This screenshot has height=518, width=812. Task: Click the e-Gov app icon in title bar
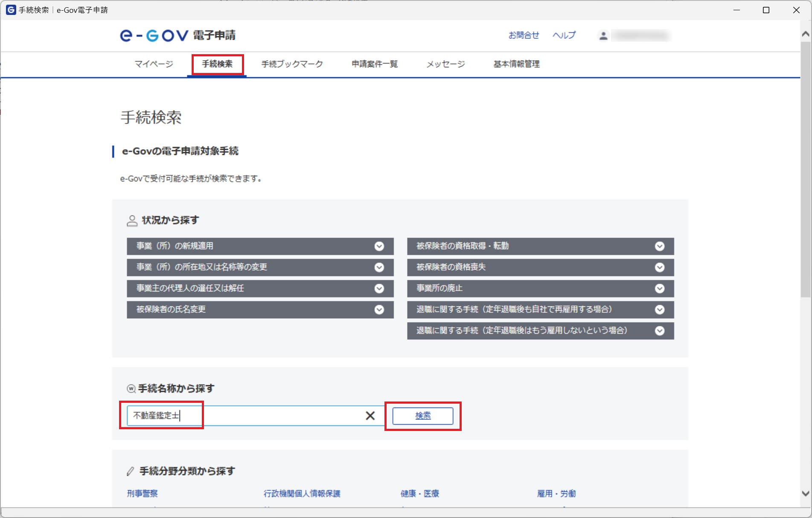pos(11,10)
